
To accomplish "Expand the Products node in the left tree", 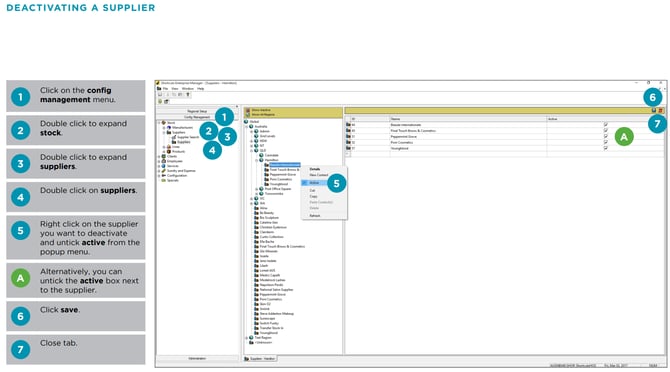I will 164,152.
